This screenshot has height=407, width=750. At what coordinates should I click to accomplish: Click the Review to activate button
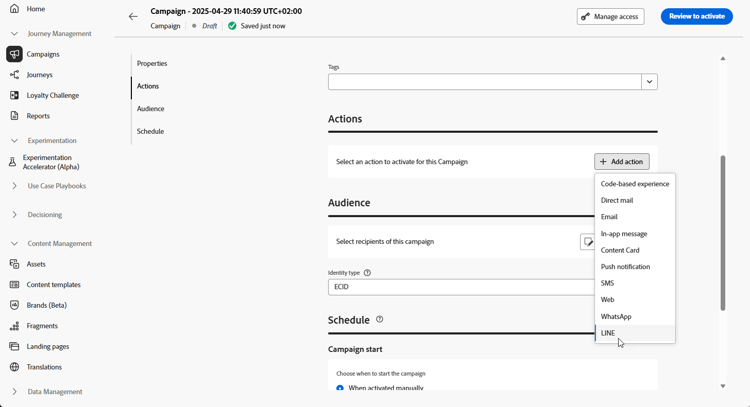(696, 16)
